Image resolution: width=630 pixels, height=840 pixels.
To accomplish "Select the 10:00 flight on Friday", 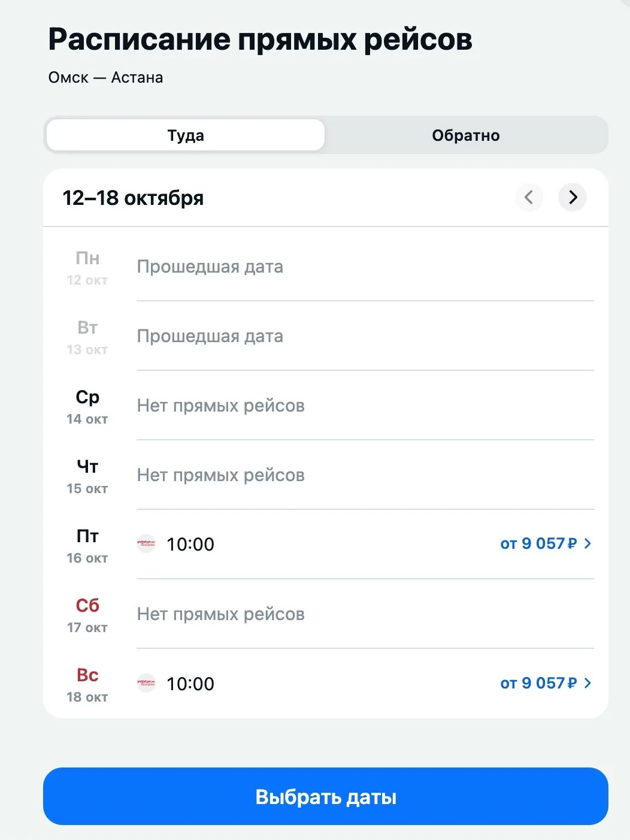I will pos(190,544).
